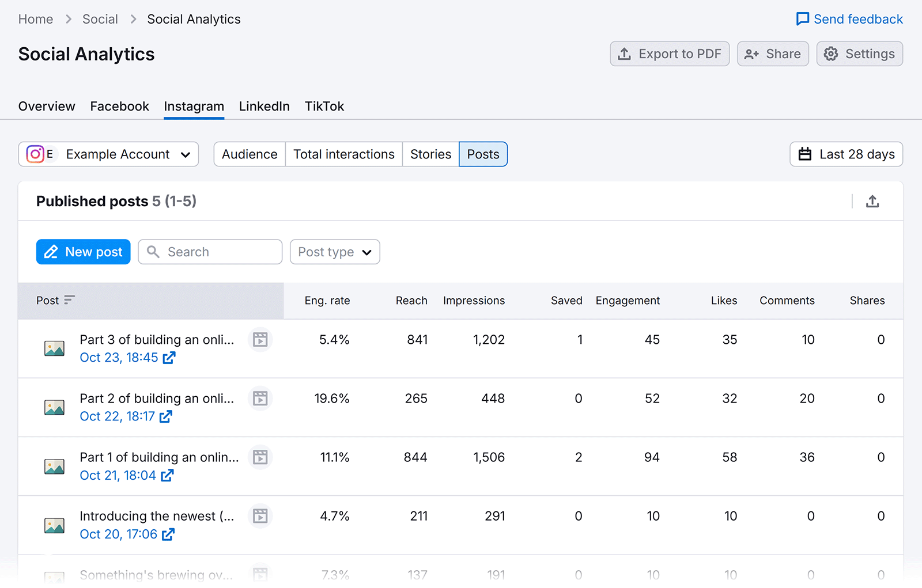Switch to the Facebook tab
The height and width of the screenshot is (588, 922).
(x=119, y=106)
